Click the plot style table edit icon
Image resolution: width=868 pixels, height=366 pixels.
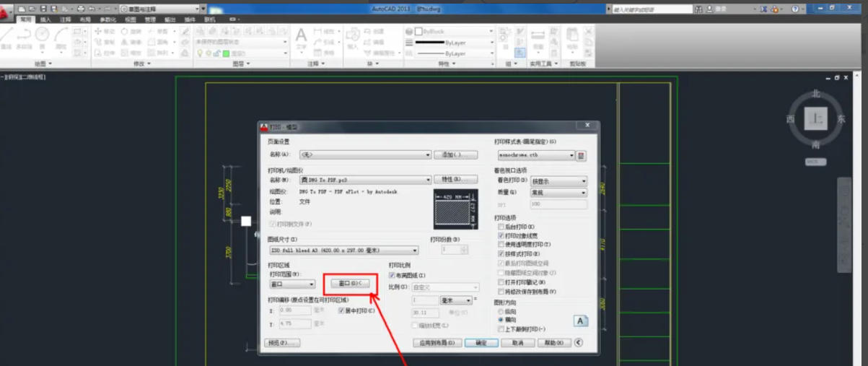(582, 155)
